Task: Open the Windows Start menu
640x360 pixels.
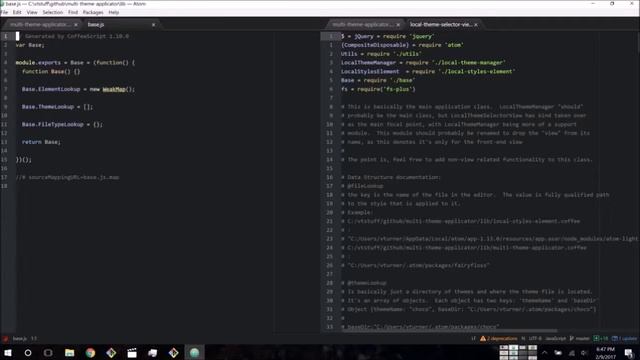Action: [x=8, y=352]
